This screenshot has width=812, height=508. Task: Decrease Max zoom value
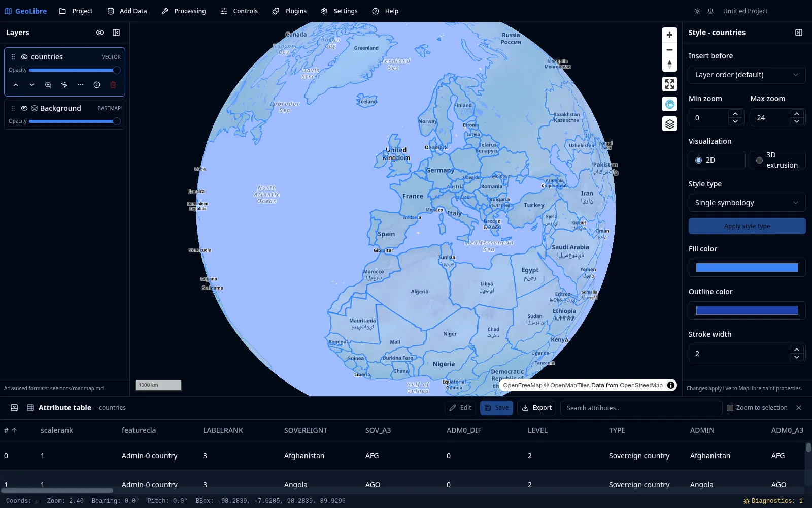[x=797, y=122]
